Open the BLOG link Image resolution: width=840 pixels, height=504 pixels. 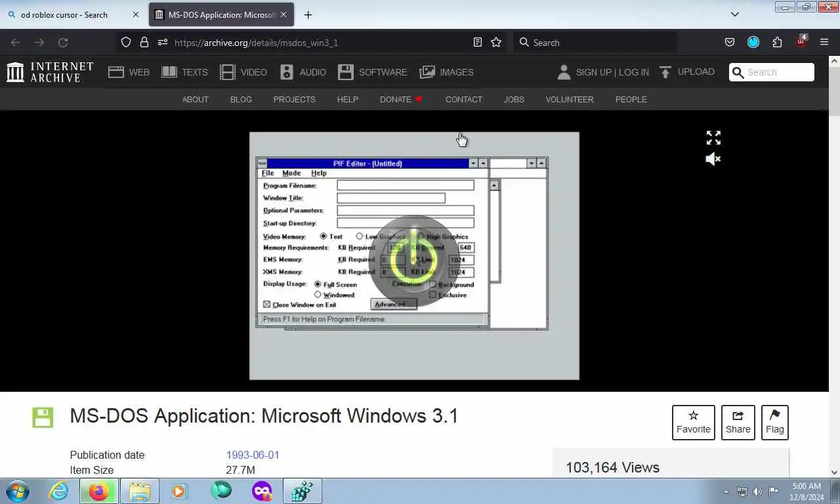click(x=241, y=99)
